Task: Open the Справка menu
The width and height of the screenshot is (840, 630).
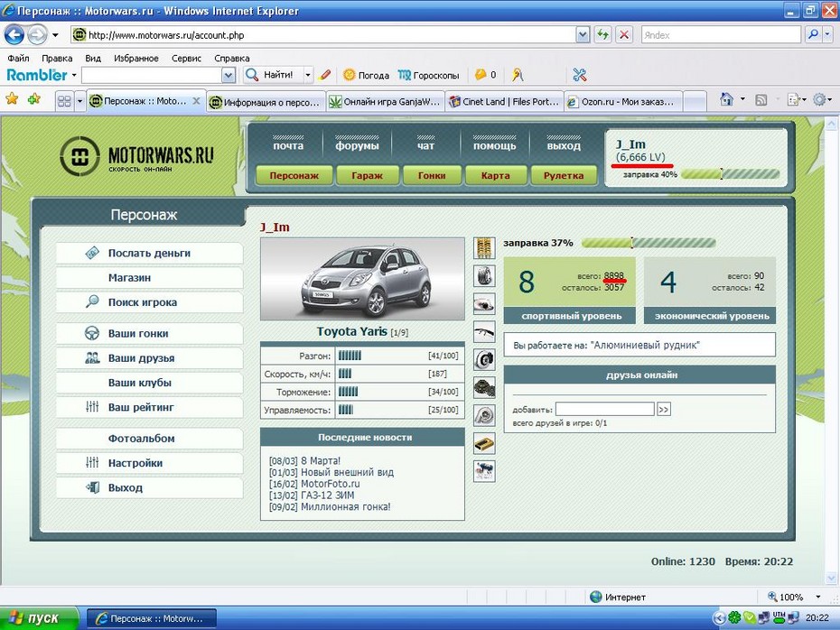Action: (x=232, y=59)
